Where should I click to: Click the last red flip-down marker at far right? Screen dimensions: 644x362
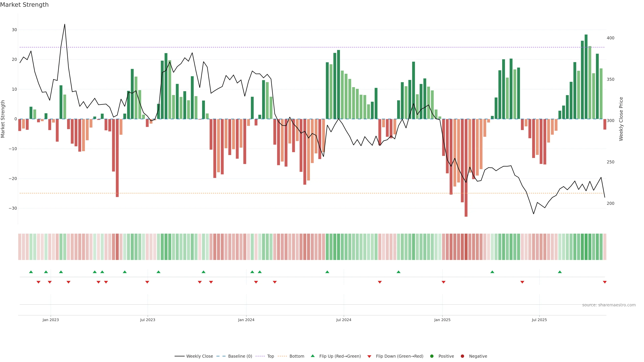click(x=604, y=282)
